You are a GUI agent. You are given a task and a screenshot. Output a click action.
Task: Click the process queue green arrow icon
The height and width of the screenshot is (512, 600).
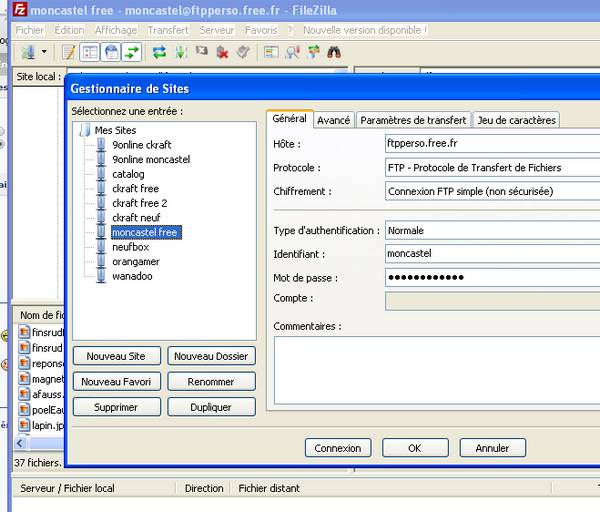(181, 52)
